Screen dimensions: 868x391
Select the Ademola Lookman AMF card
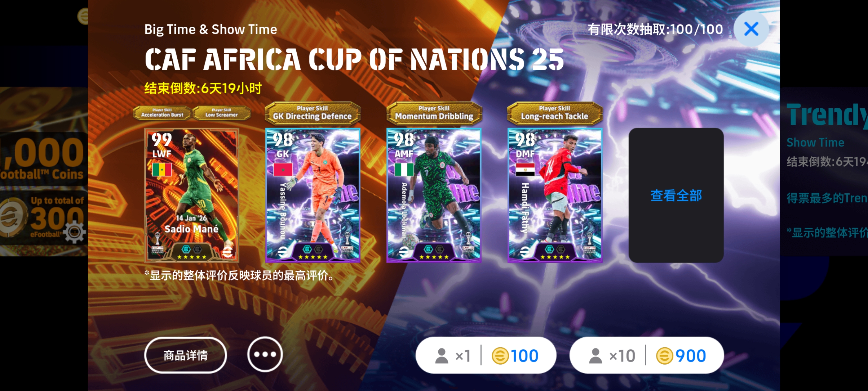(x=434, y=195)
